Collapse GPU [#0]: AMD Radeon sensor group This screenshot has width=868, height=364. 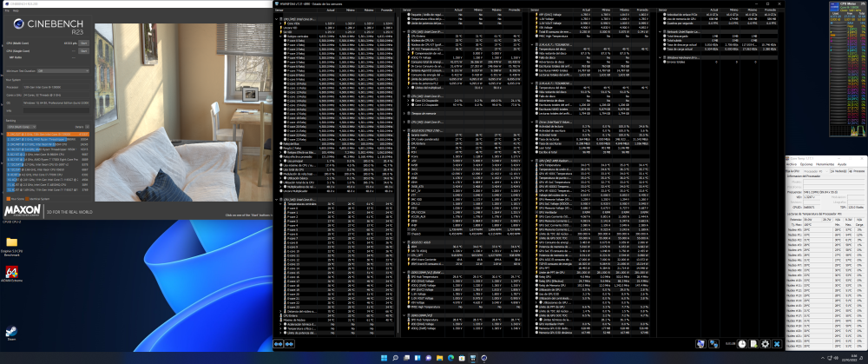(532, 161)
